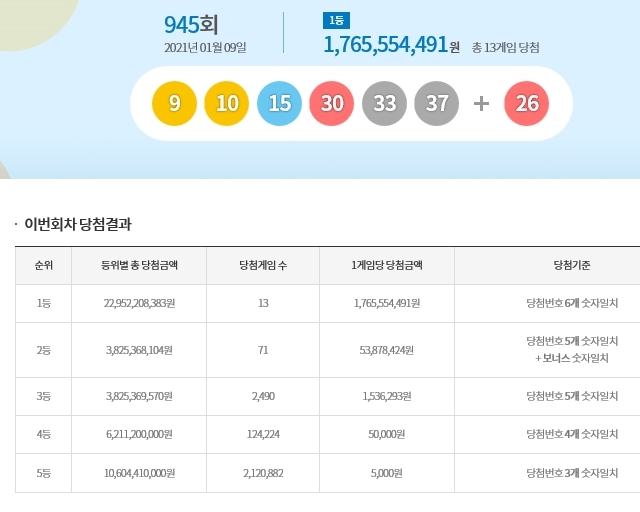Select the blue number 15 ball
The width and height of the screenshot is (640, 512).
point(279,104)
